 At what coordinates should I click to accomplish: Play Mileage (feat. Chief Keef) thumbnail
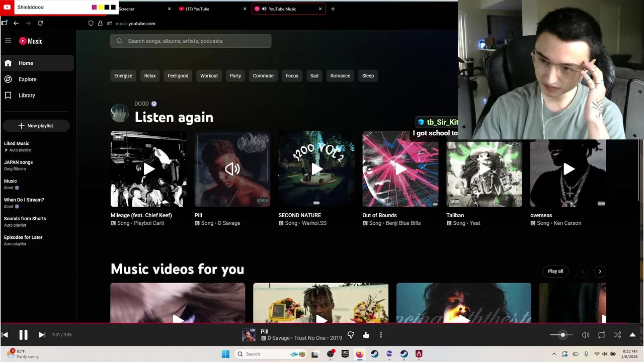(x=148, y=169)
